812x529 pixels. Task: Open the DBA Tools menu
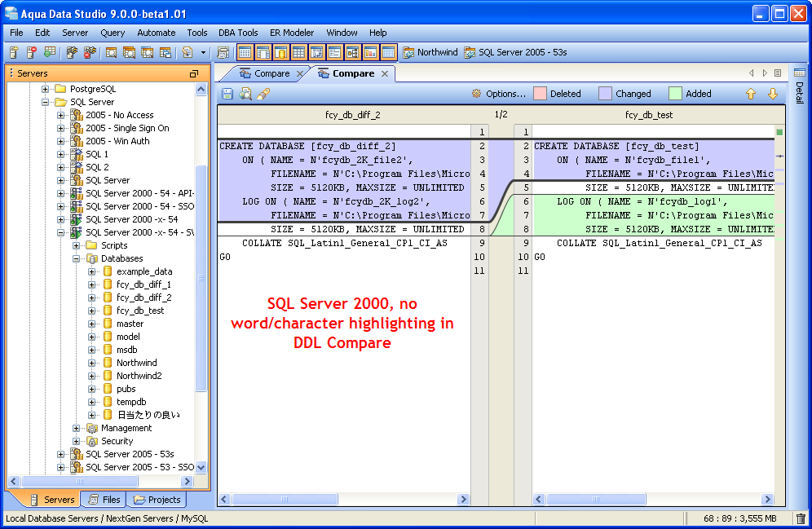tap(238, 33)
